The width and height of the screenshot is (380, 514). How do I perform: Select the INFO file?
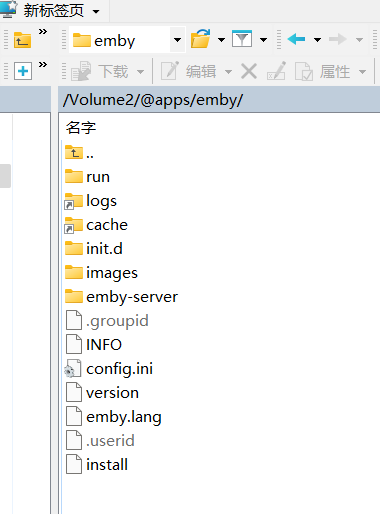click(93, 345)
